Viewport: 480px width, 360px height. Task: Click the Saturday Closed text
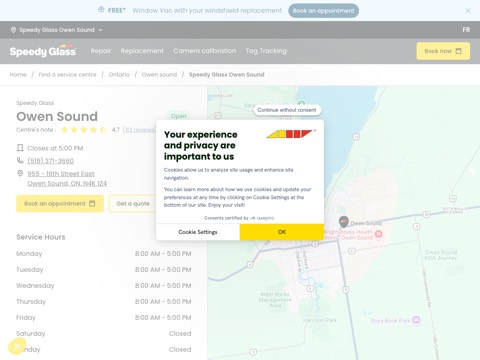pyautogui.click(x=180, y=334)
